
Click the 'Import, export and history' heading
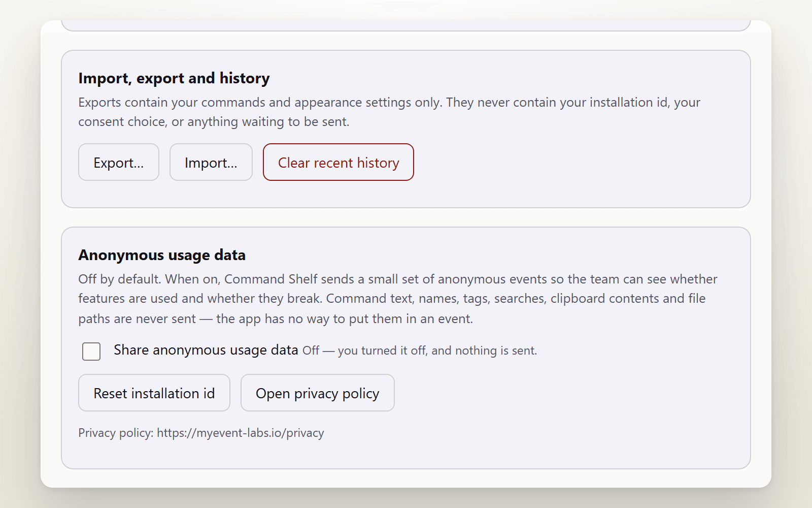(x=174, y=78)
